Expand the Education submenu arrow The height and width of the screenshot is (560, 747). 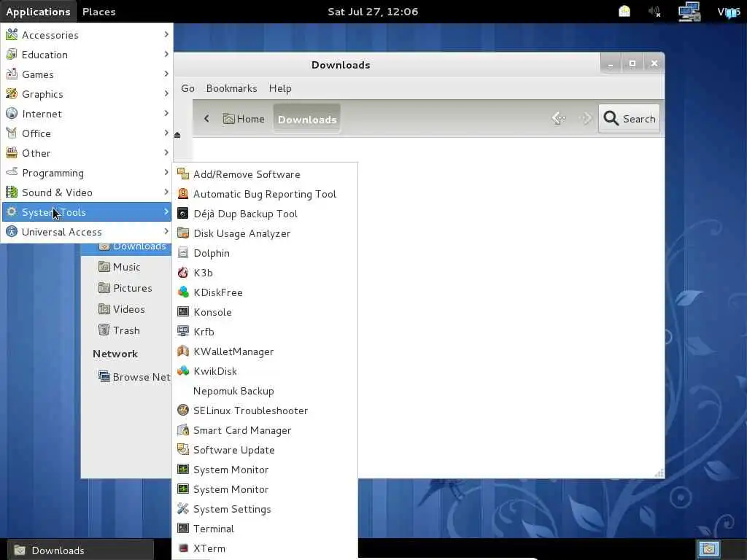tap(166, 54)
